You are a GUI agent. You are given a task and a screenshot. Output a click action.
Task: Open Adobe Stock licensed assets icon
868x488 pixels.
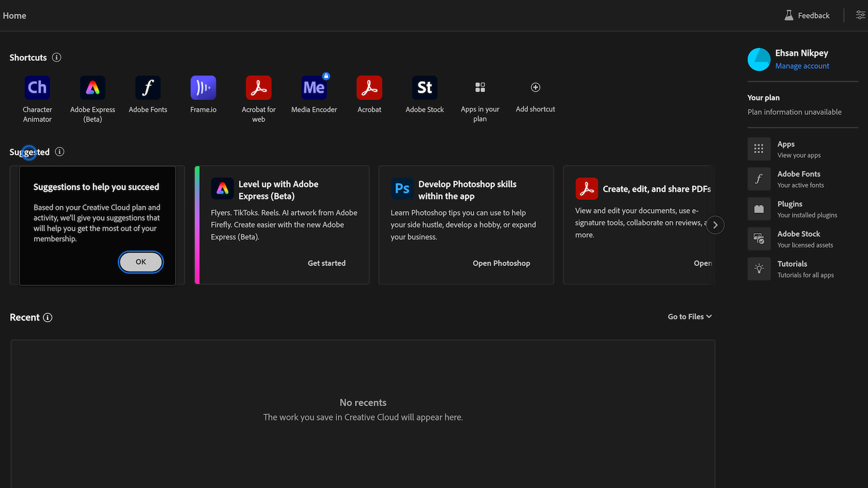[x=759, y=239]
